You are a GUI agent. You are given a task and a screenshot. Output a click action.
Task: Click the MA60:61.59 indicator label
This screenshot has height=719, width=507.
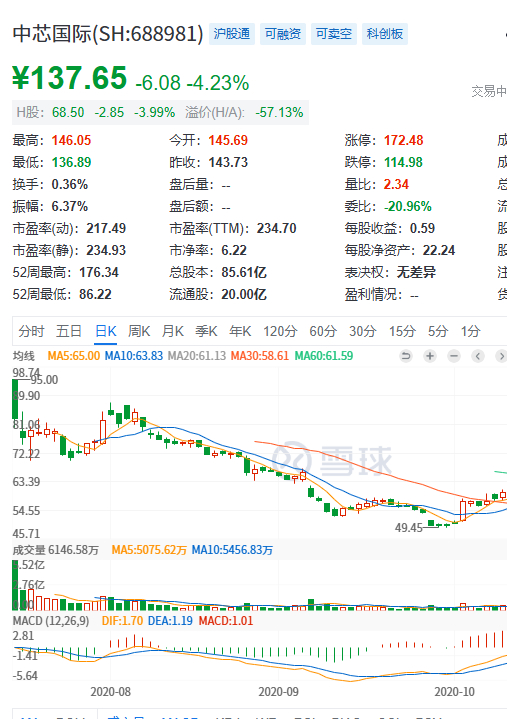[x=324, y=356]
